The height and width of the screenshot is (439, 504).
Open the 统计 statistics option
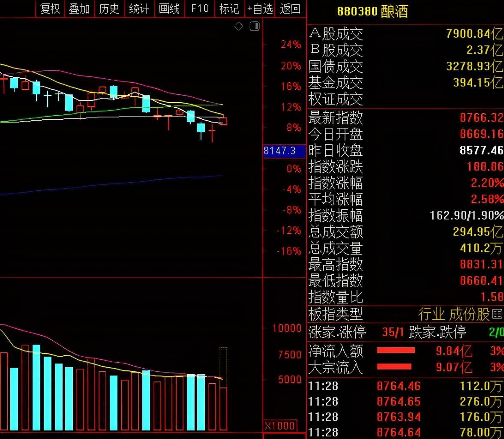pyautogui.click(x=139, y=9)
